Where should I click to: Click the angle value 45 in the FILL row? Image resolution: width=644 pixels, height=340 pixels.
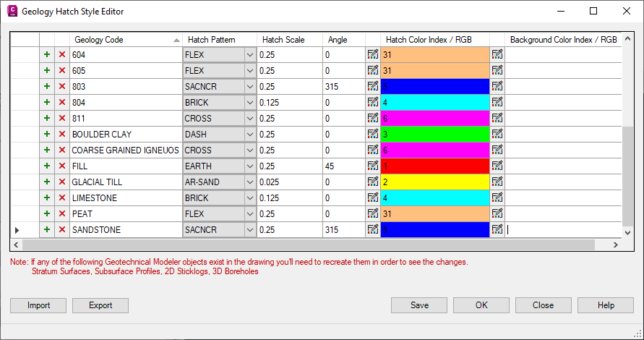344,166
